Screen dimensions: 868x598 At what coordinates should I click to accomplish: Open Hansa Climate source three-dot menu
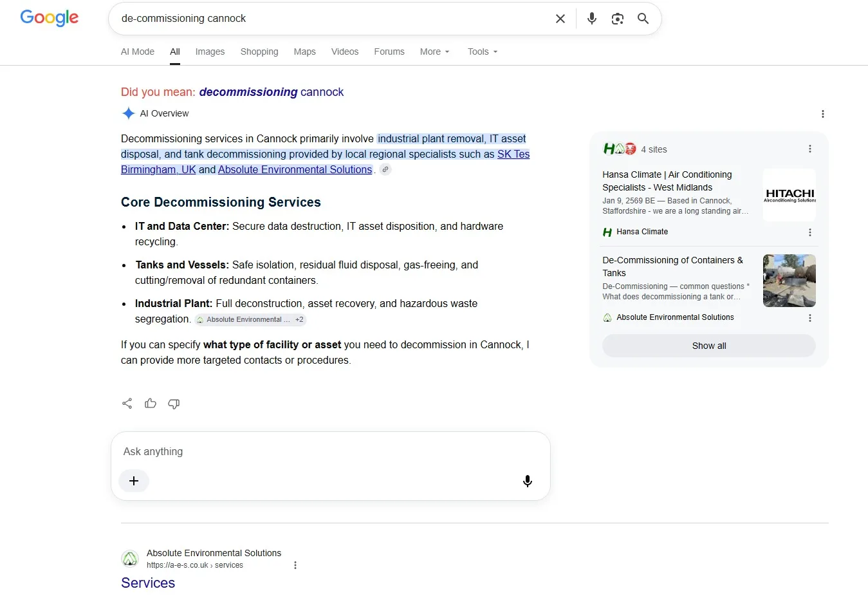tap(809, 232)
